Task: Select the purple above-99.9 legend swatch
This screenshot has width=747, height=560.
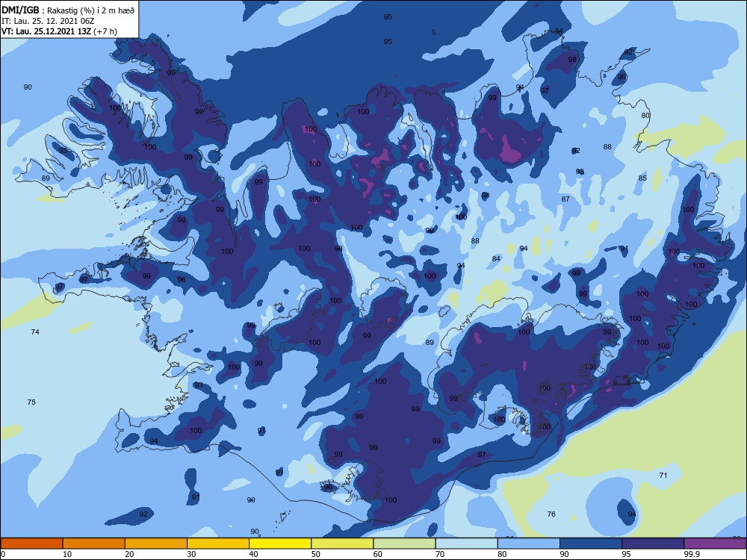Action: point(716,544)
